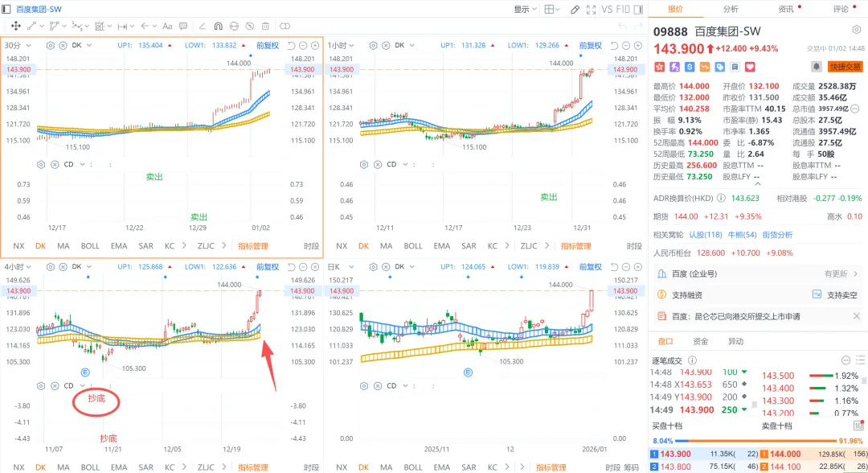
Task: Add a comment bubble annotation
Action: pos(183,26)
